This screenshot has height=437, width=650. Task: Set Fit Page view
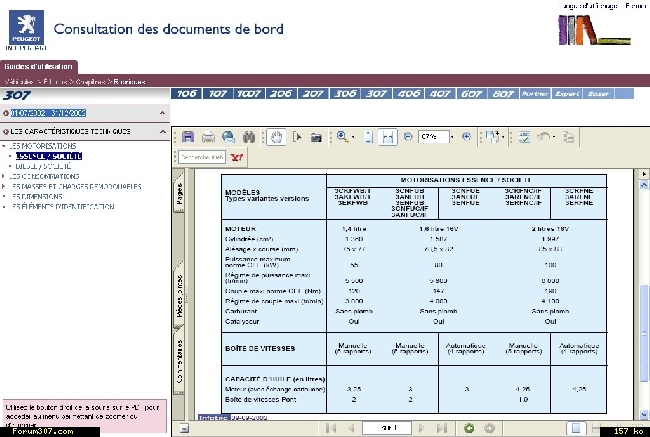[x=368, y=137]
